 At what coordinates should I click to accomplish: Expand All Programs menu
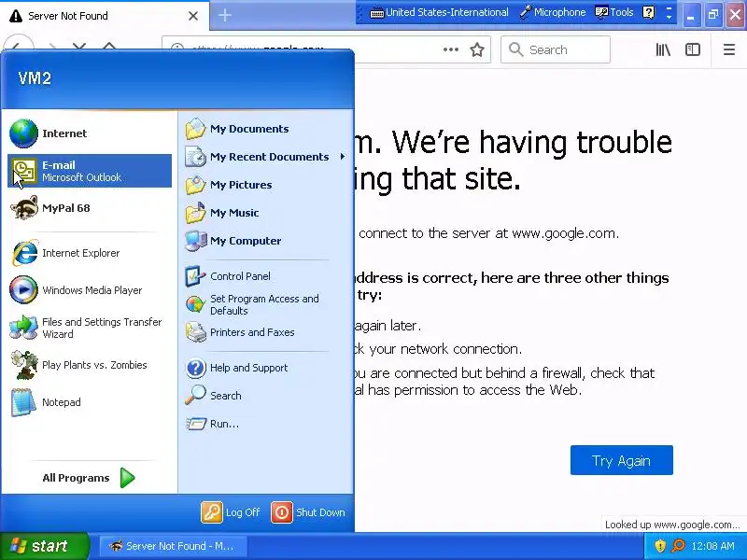(90, 478)
